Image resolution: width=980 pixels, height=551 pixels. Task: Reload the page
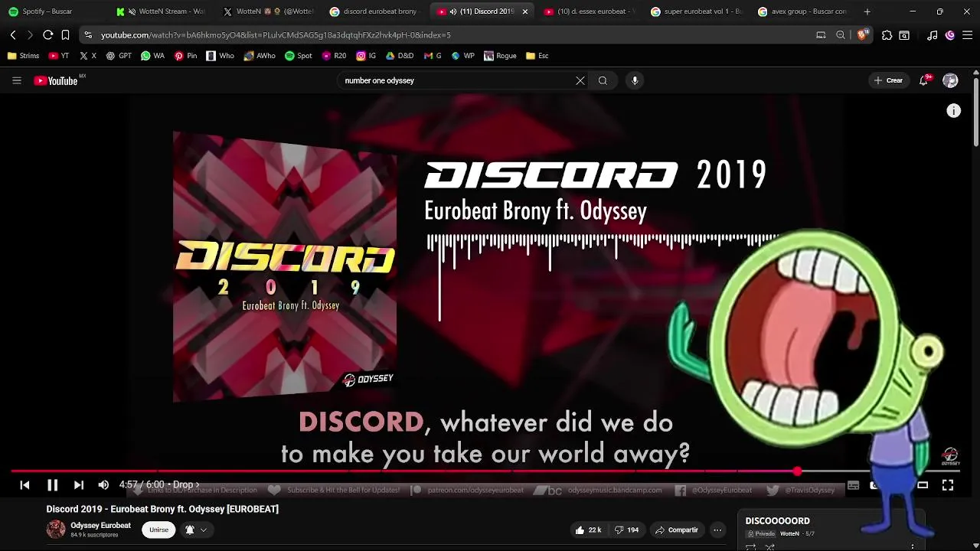coord(47,34)
